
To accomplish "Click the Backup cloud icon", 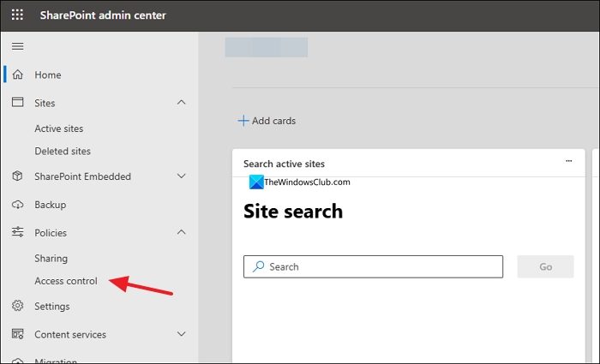I will [x=18, y=205].
